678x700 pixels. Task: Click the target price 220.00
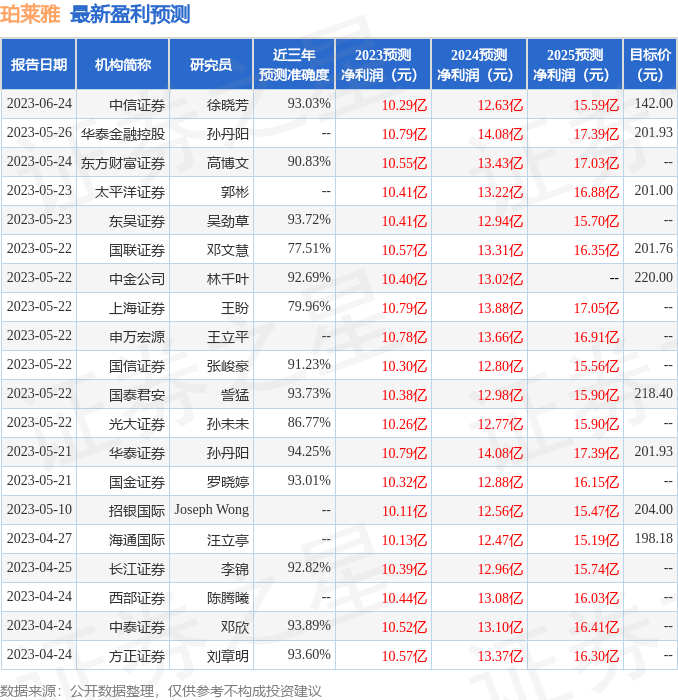[653, 277]
